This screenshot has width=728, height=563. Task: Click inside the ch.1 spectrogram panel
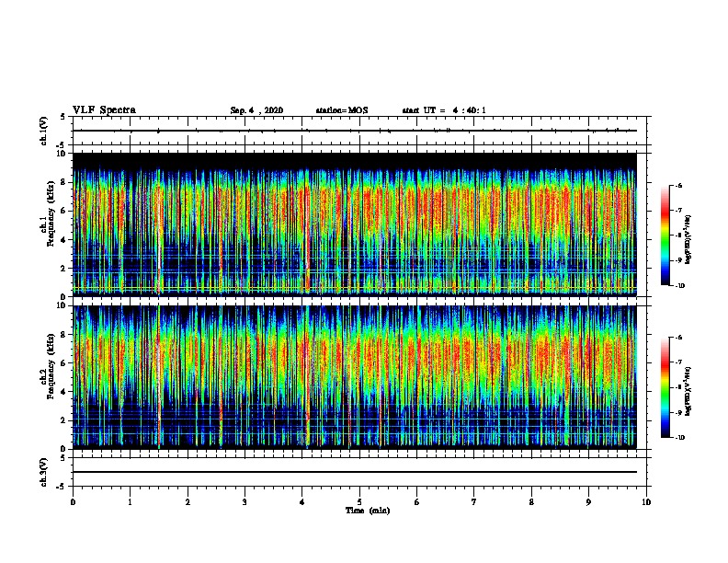355,224
